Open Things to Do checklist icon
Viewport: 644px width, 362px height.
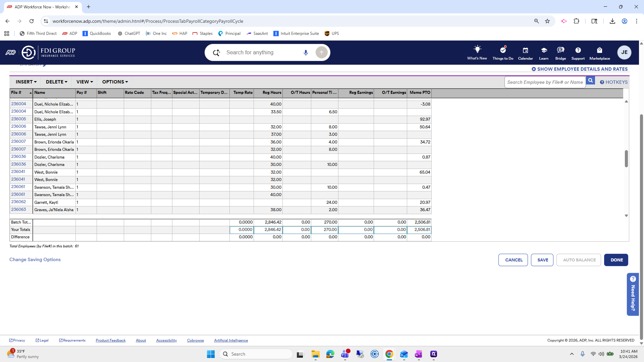[x=503, y=50]
